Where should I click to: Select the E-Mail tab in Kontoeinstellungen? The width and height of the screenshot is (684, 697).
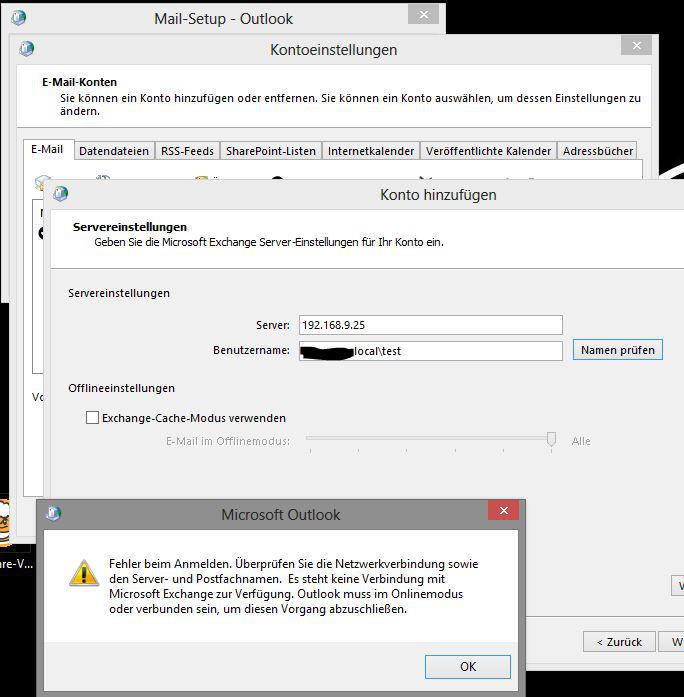47,149
